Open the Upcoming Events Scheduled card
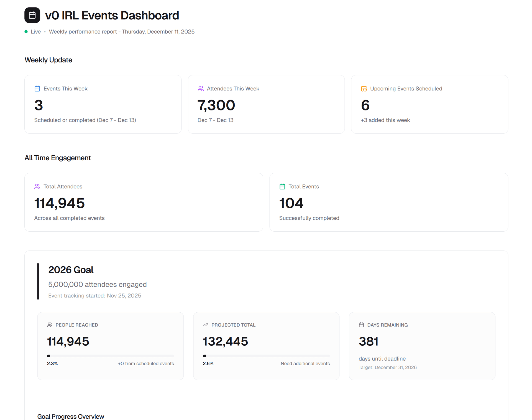This screenshot has width=532, height=420. pos(429,104)
